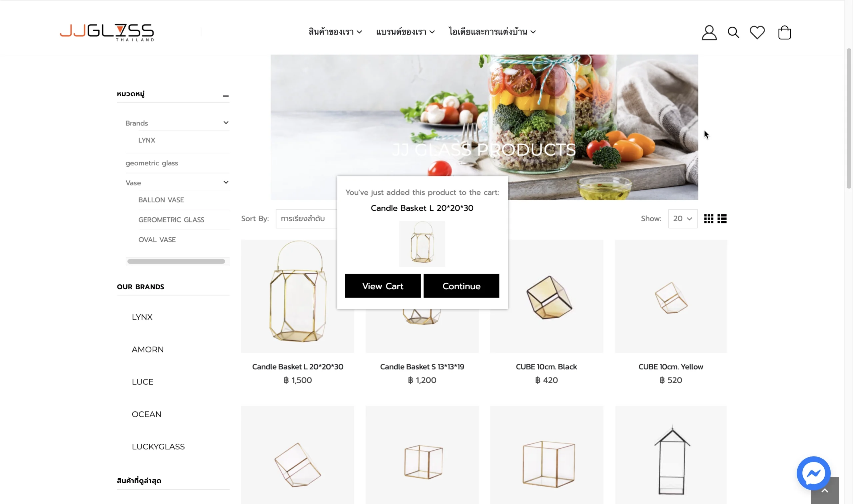Expand the Brands category chevron
The height and width of the screenshot is (504, 853).
226,123
